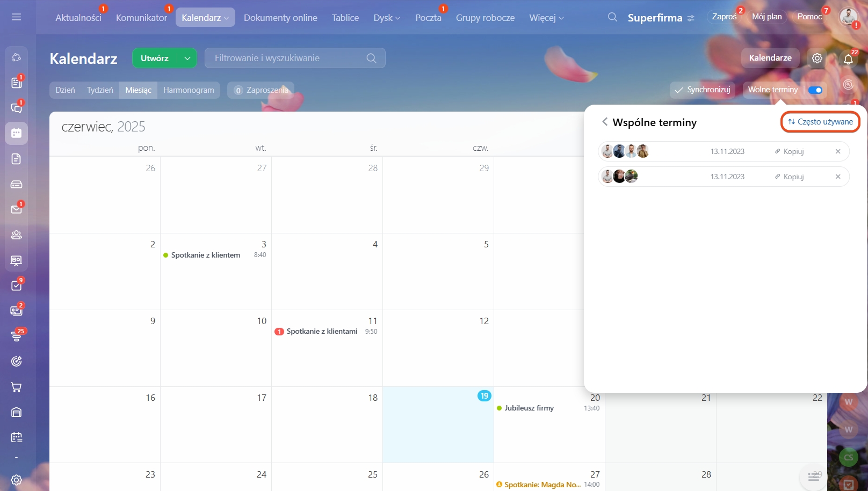Open the sidebar icon with badge 25

point(16,336)
